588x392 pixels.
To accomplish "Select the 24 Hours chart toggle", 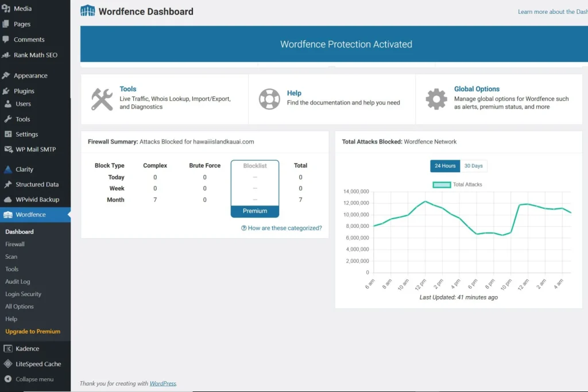I will [x=445, y=166].
